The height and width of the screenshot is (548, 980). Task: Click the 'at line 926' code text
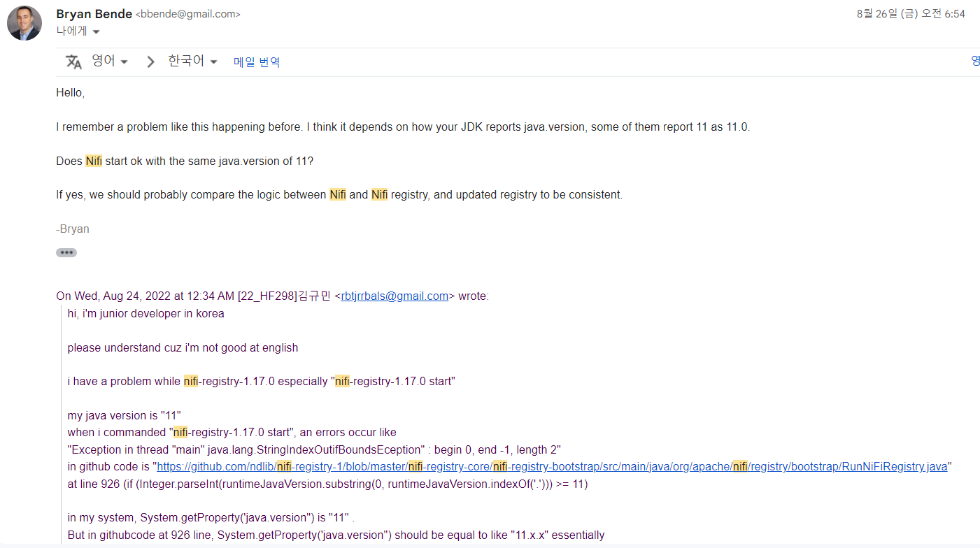pos(327,484)
